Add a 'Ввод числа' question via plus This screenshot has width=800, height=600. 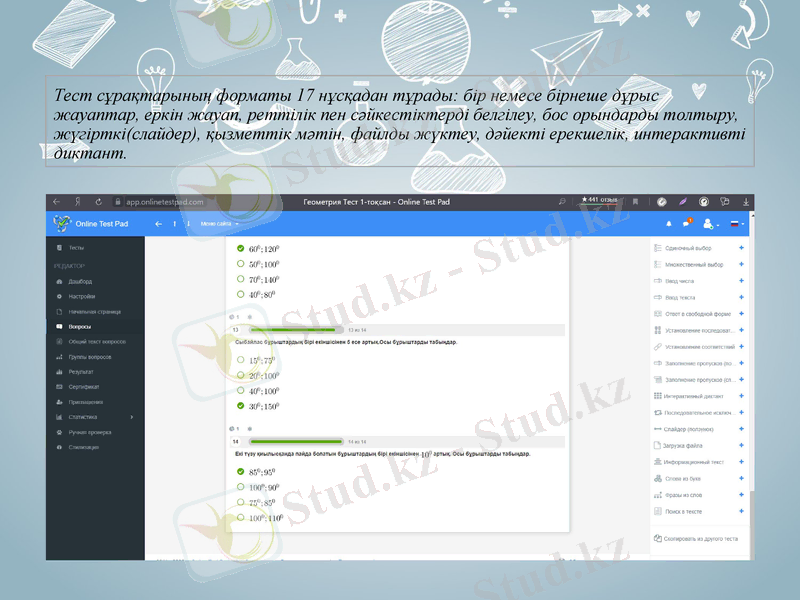click(x=741, y=281)
